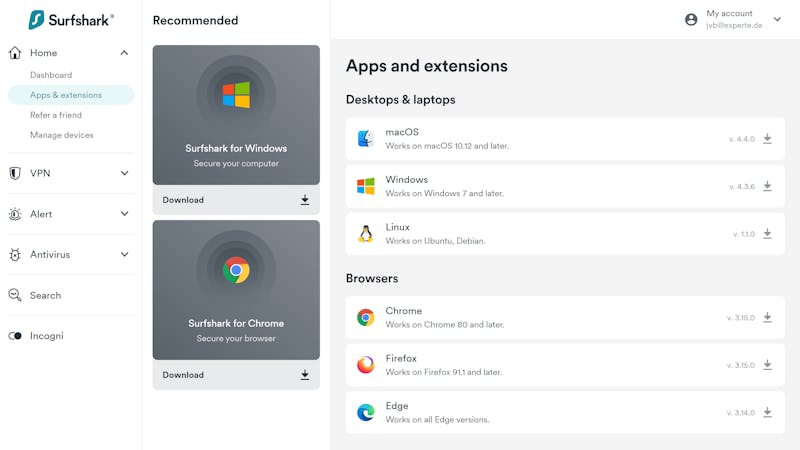
Task: Click the Windows row download icon
Action: (767, 186)
